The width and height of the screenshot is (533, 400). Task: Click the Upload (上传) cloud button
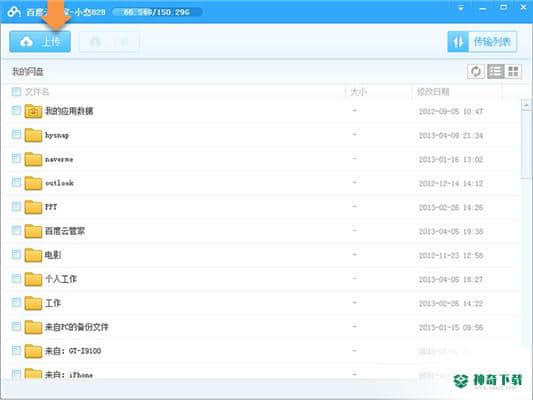point(40,41)
